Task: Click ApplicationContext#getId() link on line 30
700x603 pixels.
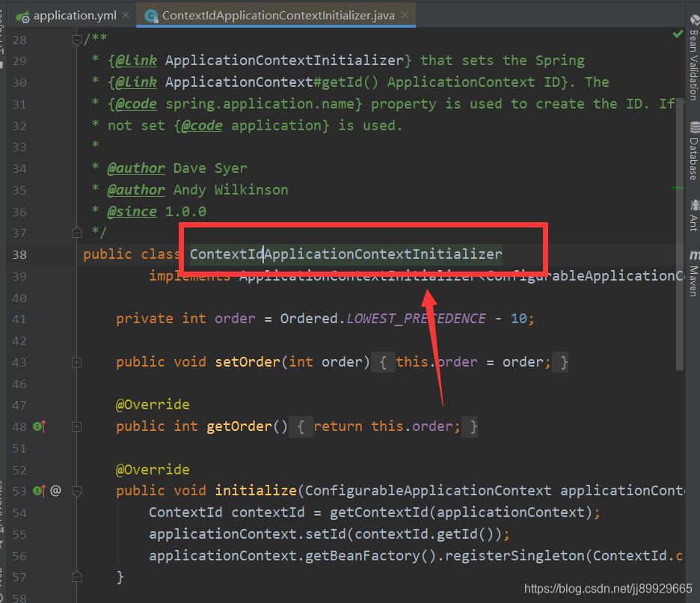Action: point(272,82)
